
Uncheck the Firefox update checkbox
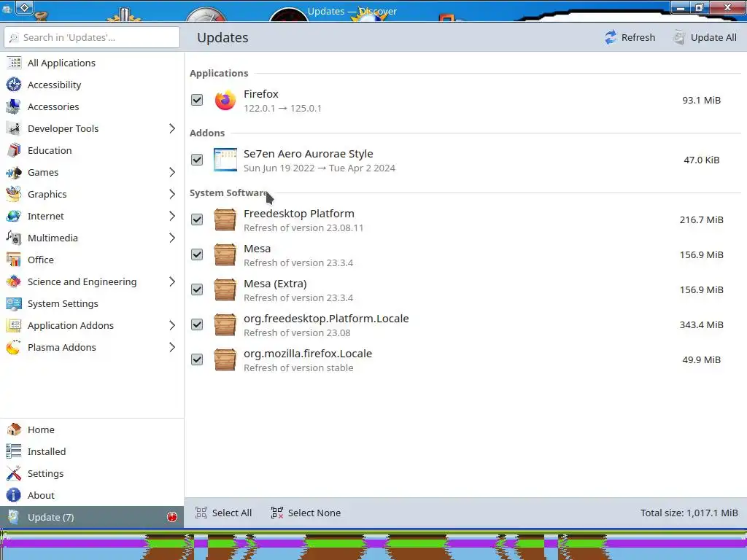[197, 100]
